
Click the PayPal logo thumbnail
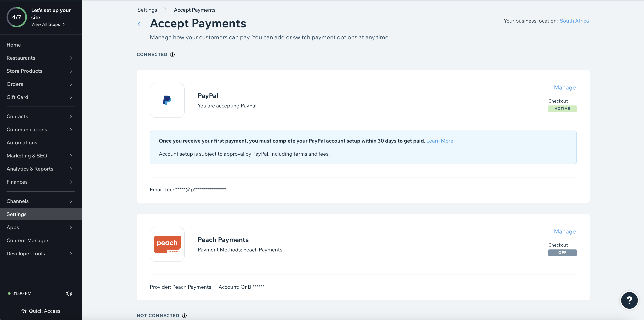click(167, 100)
